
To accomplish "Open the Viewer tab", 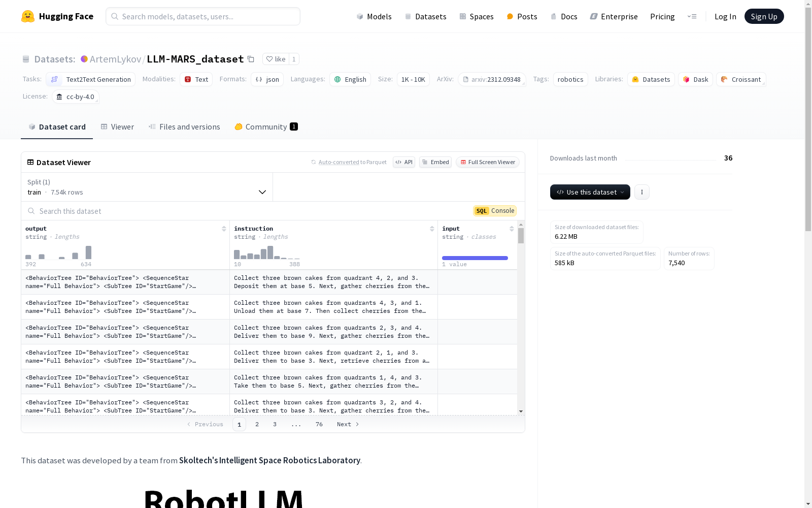I will pos(117,126).
